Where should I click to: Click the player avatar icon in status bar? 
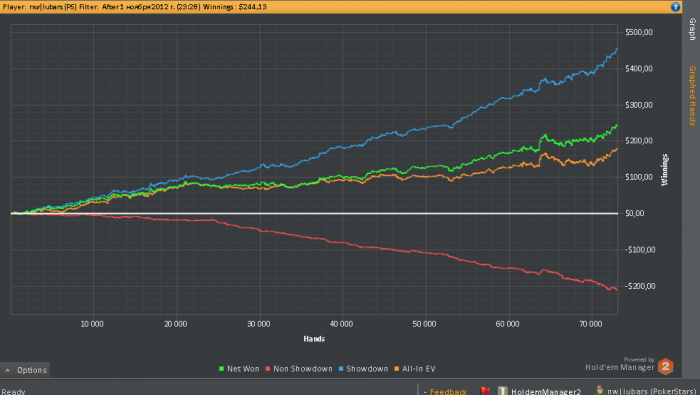click(600, 390)
